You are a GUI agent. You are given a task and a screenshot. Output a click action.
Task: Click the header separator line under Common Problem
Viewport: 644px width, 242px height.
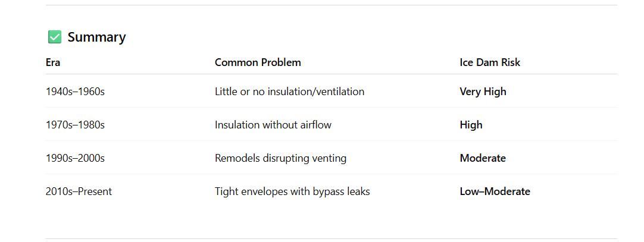click(x=258, y=74)
